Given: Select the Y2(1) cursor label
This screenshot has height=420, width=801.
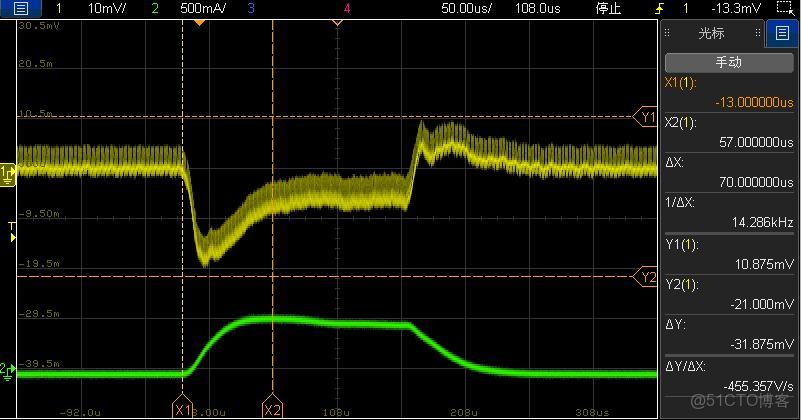Looking at the screenshot, I should point(681,285).
